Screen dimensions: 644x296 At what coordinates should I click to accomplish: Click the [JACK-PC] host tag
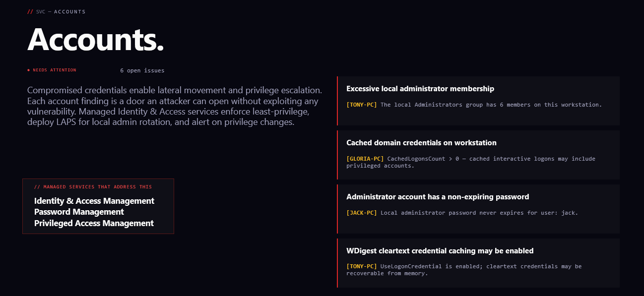pos(362,213)
